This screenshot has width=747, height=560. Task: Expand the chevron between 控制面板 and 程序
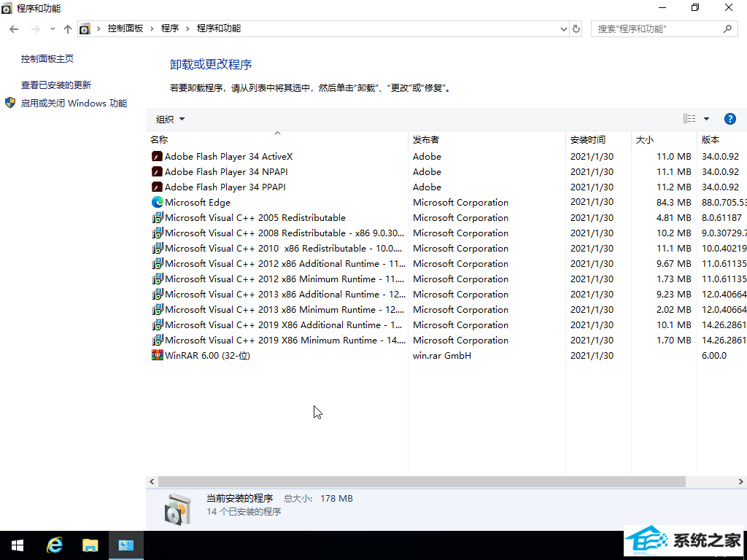tap(152, 28)
